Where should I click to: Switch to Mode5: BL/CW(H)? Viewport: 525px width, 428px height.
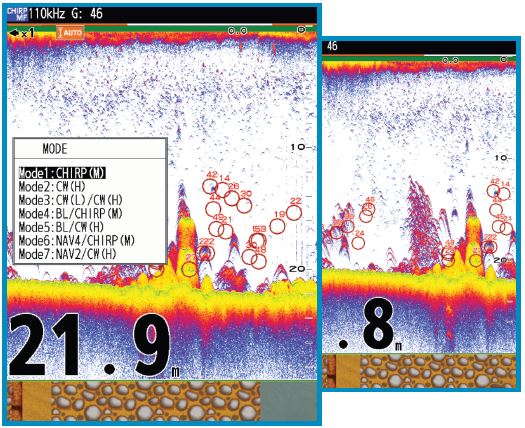(x=61, y=227)
